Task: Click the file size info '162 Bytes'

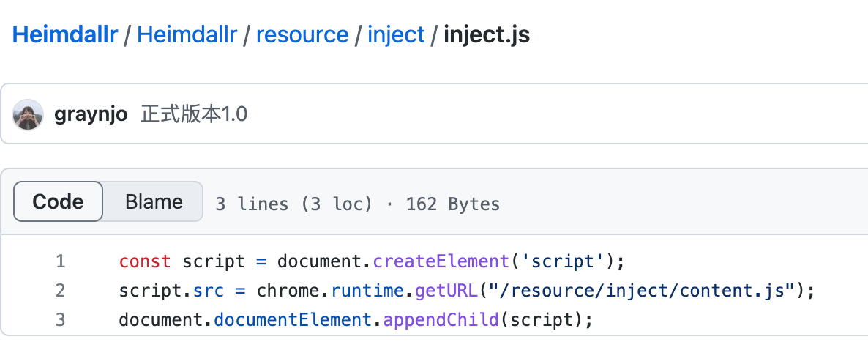Action: coord(452,204)
